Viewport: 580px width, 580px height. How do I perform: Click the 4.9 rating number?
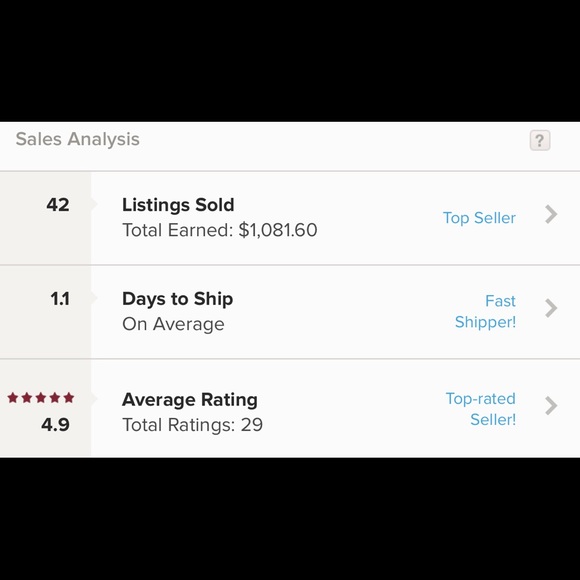(x=55, y=424)
